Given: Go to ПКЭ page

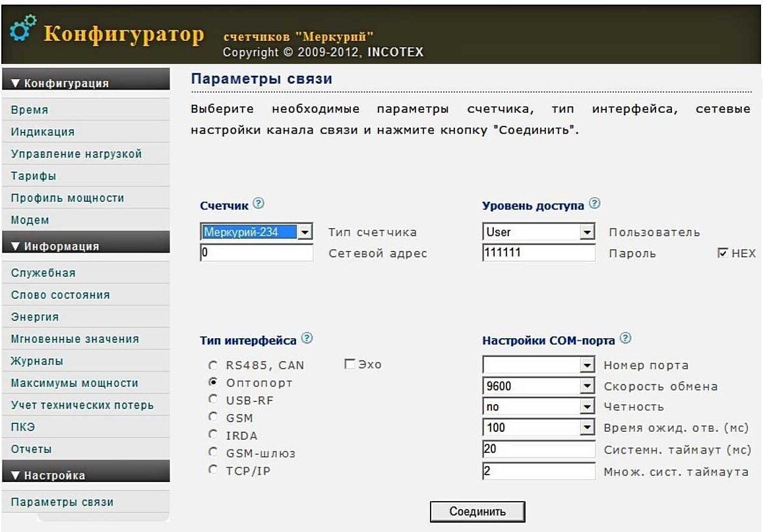Looking at the screenshot, I should [86, 427].
